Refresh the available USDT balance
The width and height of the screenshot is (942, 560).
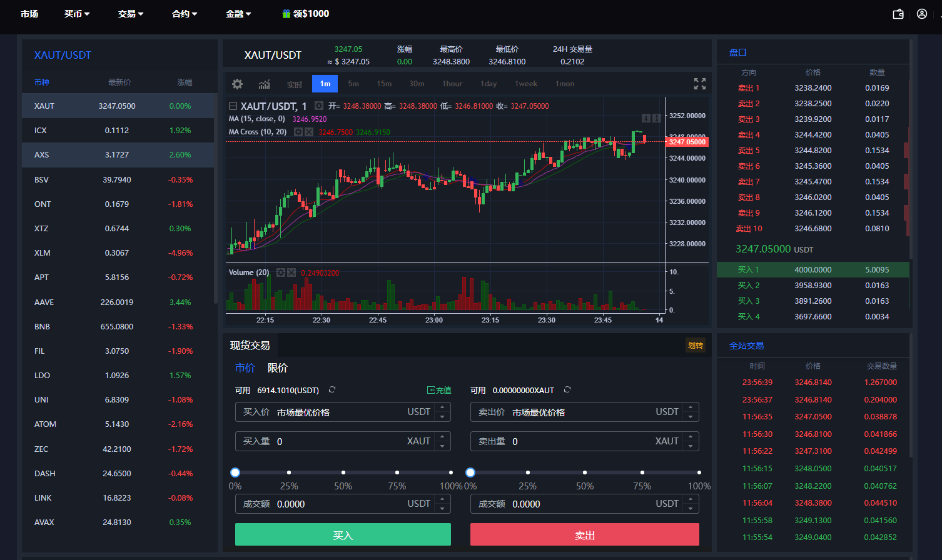point(332,390)
